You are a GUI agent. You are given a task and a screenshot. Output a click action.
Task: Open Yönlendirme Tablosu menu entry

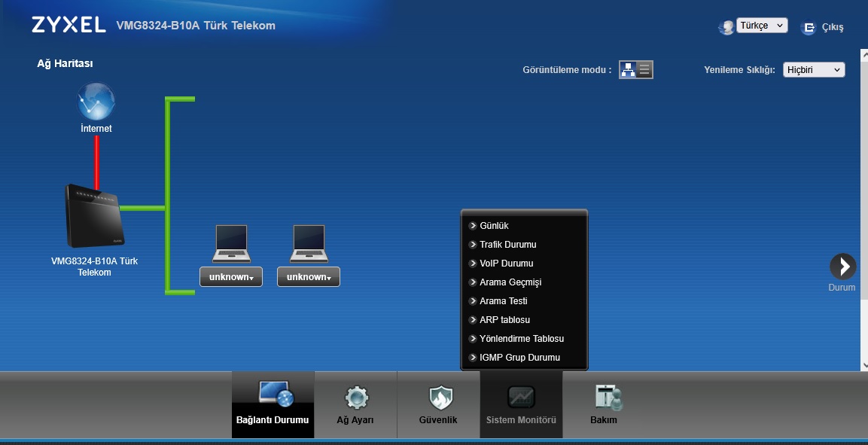point(522,339)
